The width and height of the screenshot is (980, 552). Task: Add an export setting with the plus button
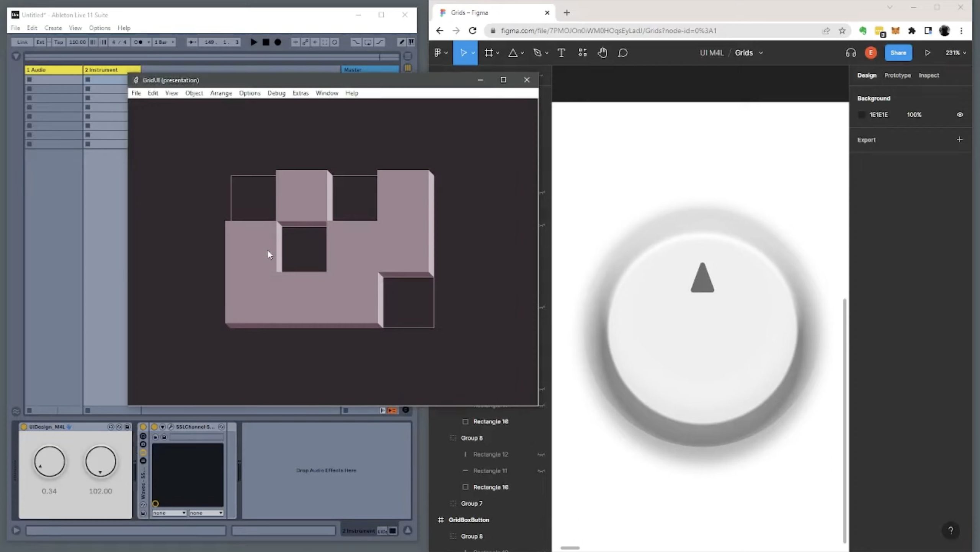click(960, 139)
